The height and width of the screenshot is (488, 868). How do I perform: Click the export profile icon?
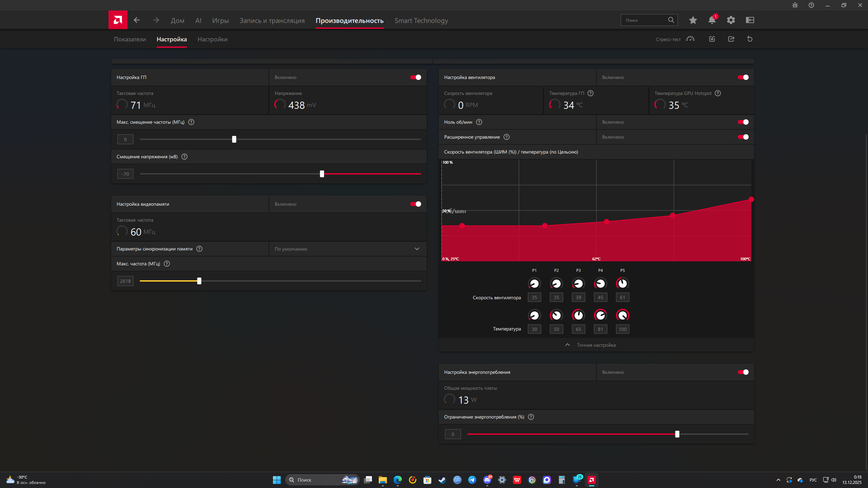[731, 39]
